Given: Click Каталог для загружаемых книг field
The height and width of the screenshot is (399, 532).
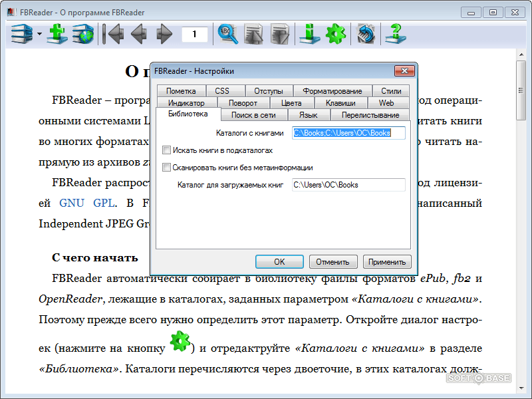Looking at the screenshot, I should click(348, 185).
